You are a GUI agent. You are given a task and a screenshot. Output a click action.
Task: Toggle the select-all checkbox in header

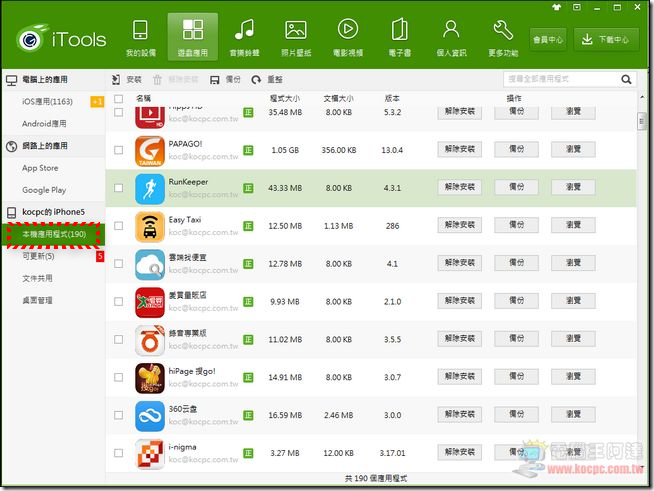(x=118, y=99)
